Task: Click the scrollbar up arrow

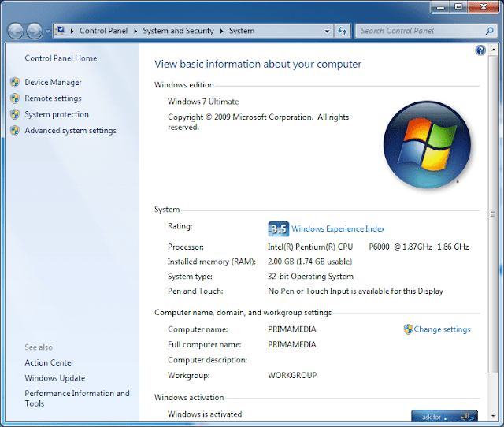Action: coord(493,50)
